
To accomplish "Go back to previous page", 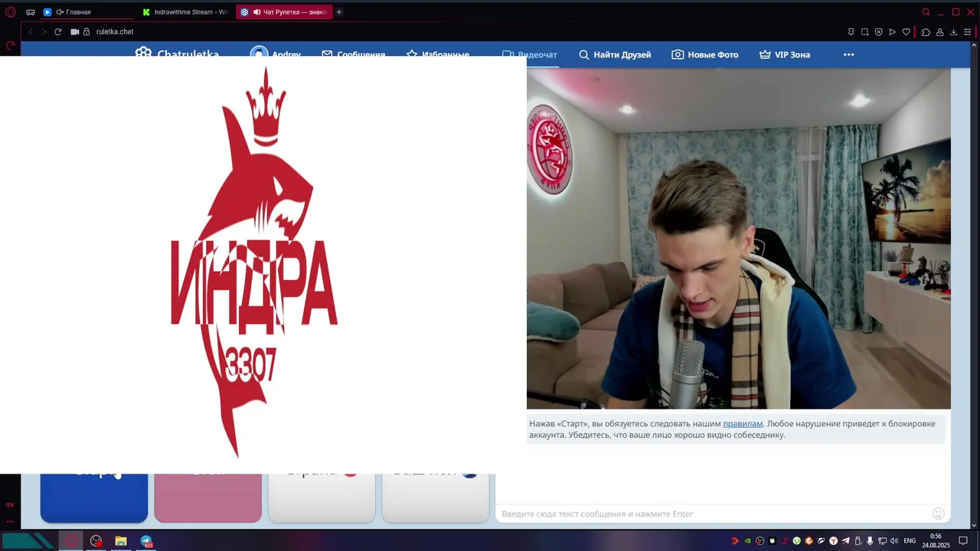I will point(31,32).
